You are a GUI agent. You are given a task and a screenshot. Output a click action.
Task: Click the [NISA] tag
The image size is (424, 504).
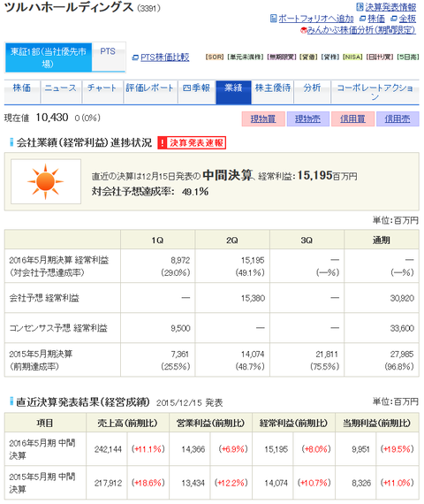point(352,57)
